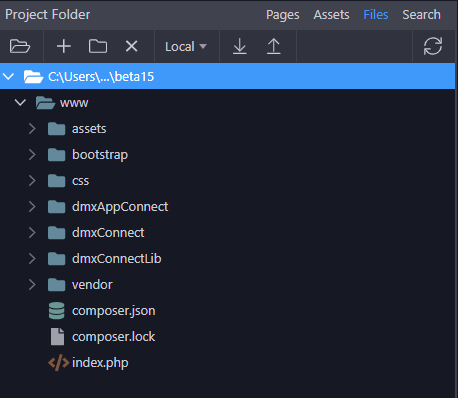Expand the assets folder

[32, 129]
